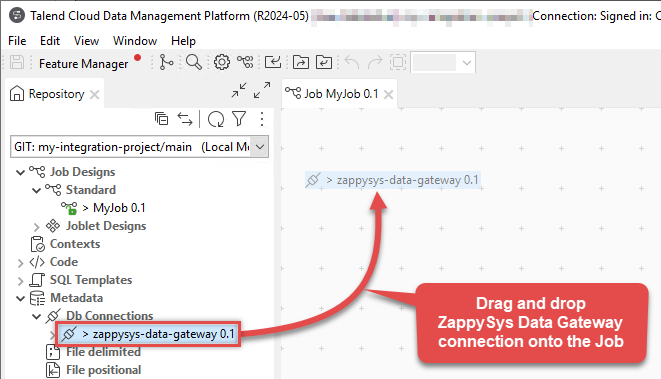Minimize the Repository panel arrows icon
The width and height of the screenshot is (661, 379).
click(239, 90)
